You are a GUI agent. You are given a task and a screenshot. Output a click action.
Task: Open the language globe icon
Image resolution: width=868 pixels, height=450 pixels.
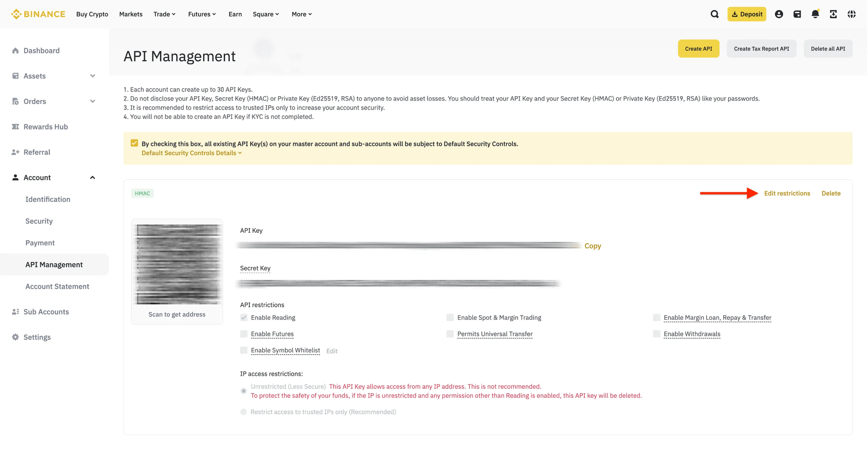(852, 14)
